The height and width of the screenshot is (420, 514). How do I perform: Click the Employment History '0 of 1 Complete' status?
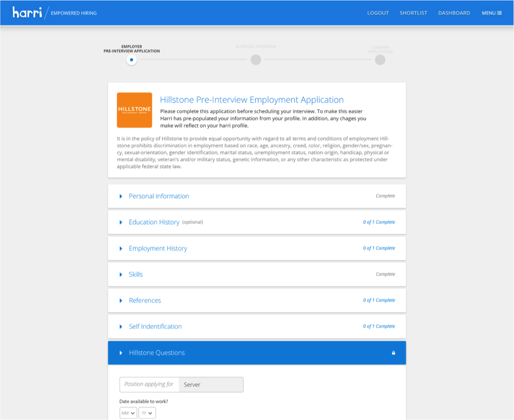(379, 248)
